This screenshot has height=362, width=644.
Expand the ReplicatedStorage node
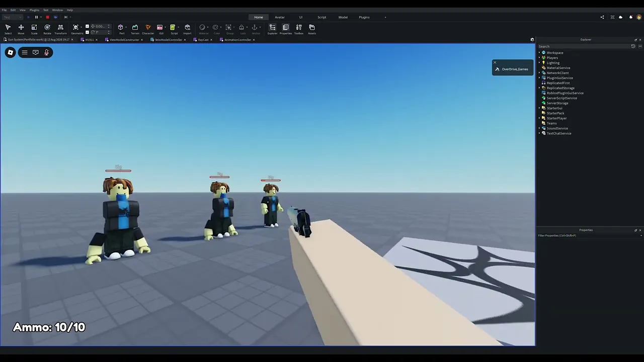[539, 88]
